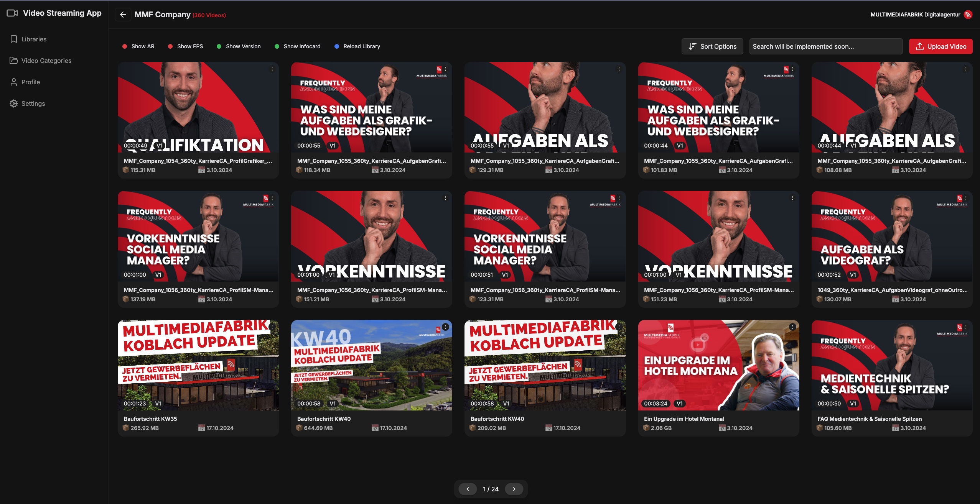980x504 pixels.
Task: Click the Baufortschritt KW35 title
Action: pyautogui.click(x=150, y=419)
